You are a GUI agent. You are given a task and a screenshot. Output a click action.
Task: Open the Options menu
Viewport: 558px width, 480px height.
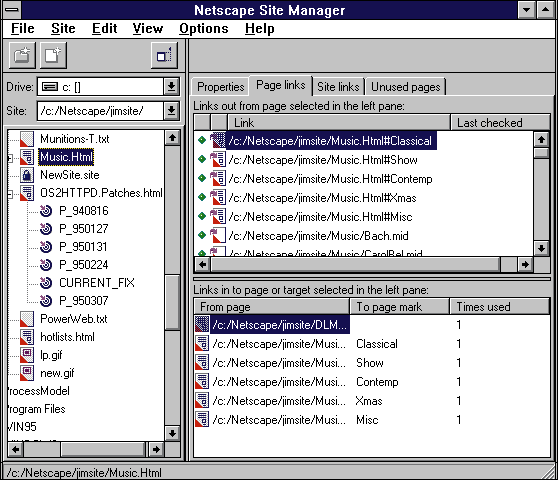204,28
